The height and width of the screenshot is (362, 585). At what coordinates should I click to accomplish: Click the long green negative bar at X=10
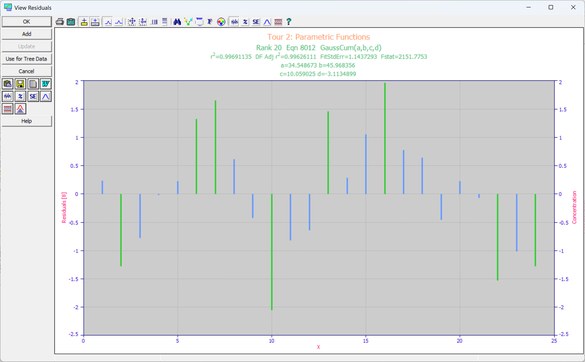pos(272,252)
